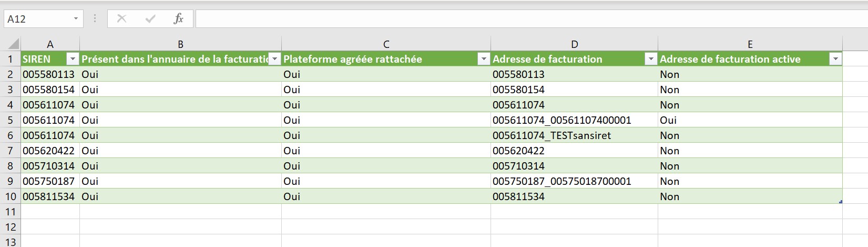Screen dimensions: 868x247
Task: Select cell 005710314 in SIREN column
Action: click(x=50, y=166)
